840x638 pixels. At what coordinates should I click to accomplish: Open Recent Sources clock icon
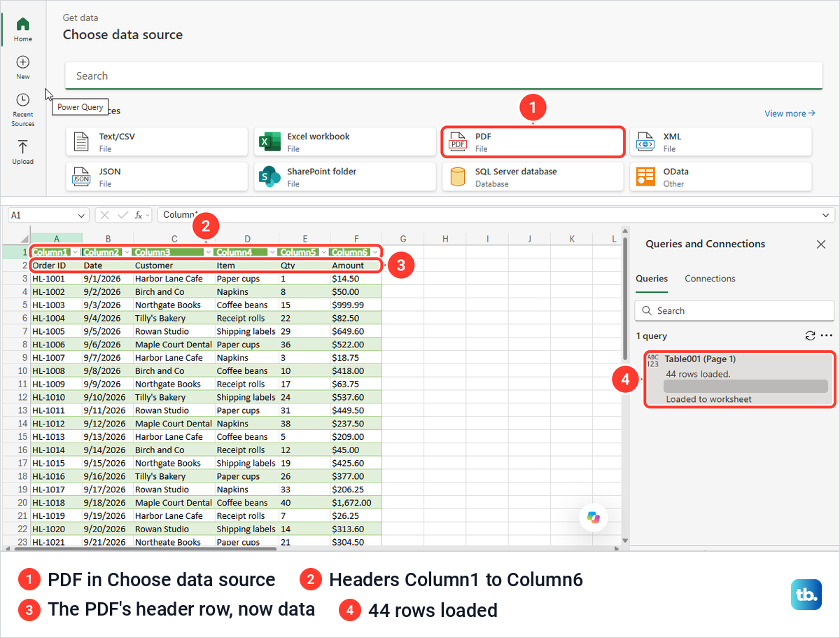tap(23, 100)
